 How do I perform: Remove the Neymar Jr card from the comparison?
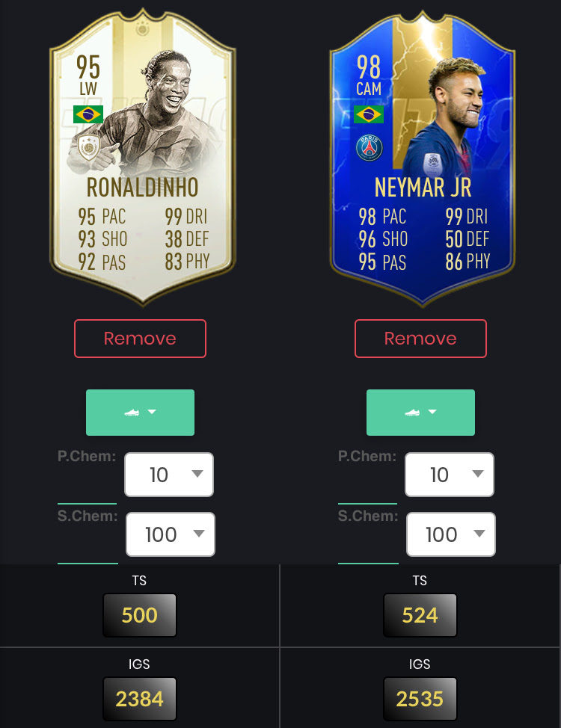coord(420,339)
